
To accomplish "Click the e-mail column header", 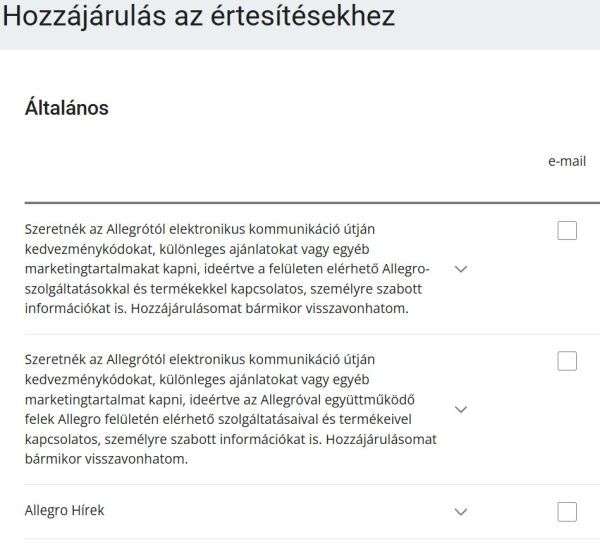I will (566, 161).
